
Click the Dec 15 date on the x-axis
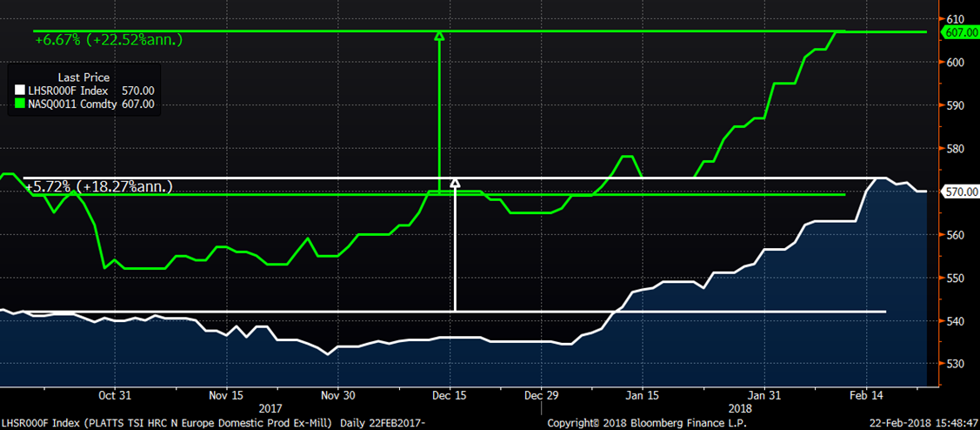tap(450, 394)
